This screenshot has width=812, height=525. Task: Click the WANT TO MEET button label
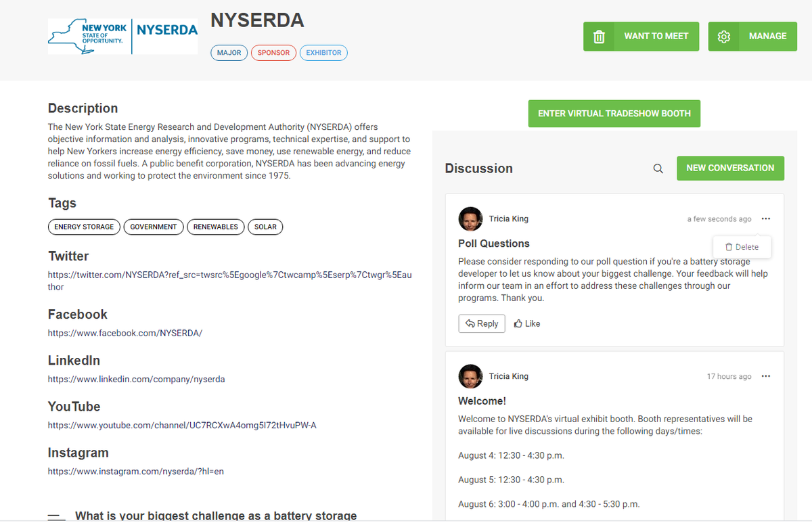coord(656,37)
